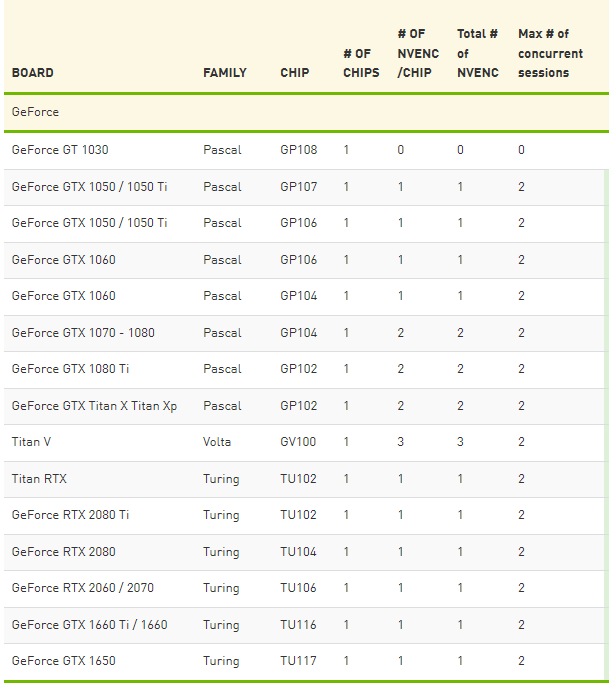
Task: Click concurrent sessions 2 in Titan V row
Action: coord(521,442)
